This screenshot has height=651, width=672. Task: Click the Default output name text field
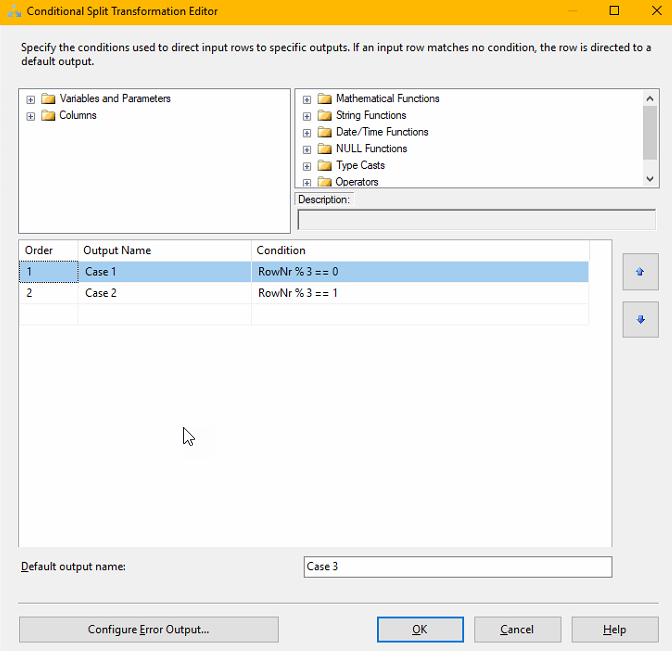457,567
